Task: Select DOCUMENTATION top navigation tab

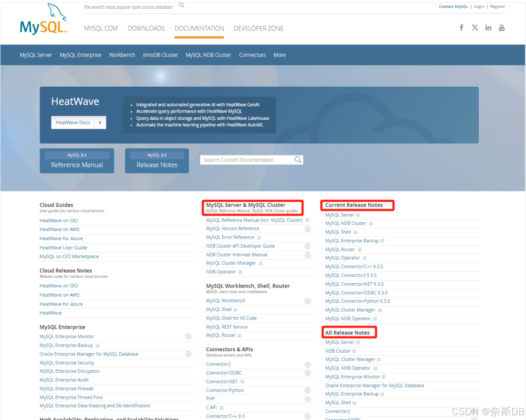Action: pyautogui.click(x=199, y=29)
